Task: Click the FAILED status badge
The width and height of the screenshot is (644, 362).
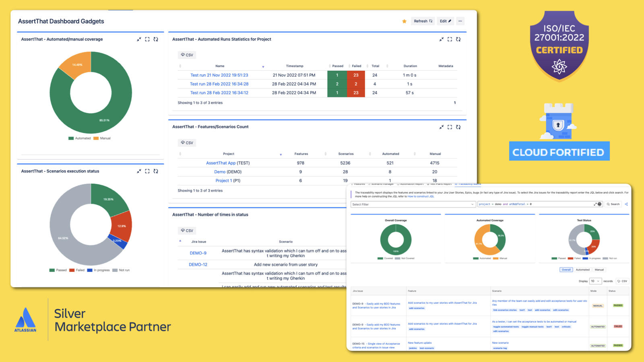Action: [618, 327]
